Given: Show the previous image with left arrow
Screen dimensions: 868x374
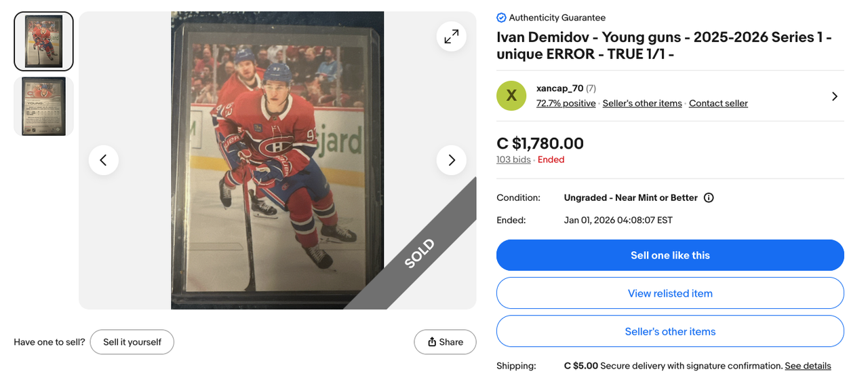Looking at the screenshot, I should (104, 160).
